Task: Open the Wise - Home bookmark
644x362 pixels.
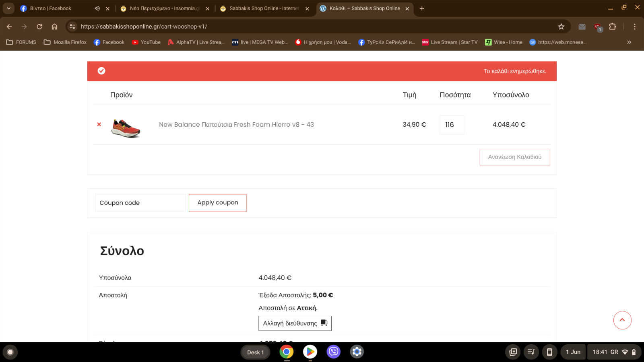Action: coord(504,42)
